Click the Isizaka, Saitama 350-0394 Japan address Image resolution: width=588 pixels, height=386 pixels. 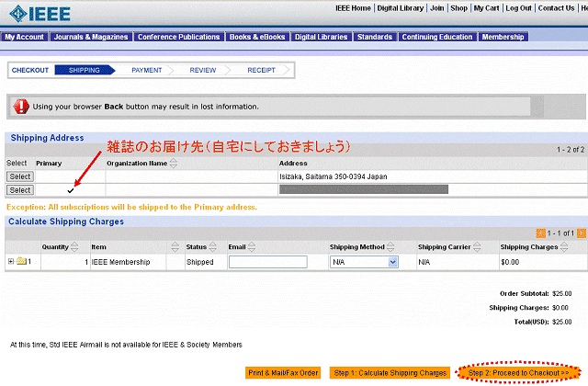[x=333, y=176]
